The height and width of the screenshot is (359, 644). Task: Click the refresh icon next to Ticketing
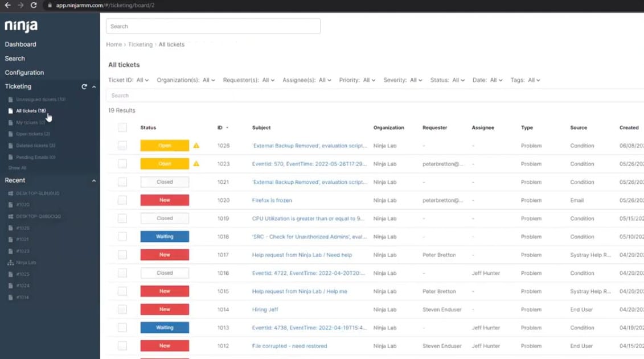click(x=84, y=86)
